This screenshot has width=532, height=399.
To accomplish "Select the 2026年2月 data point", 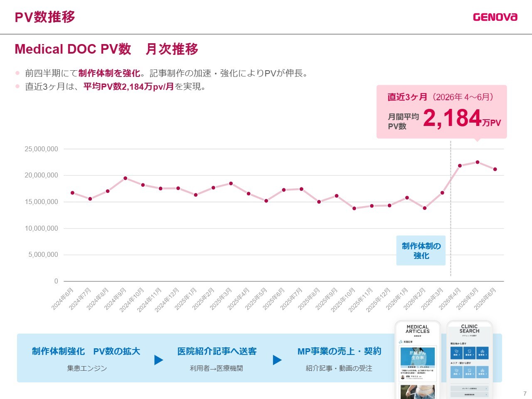I will coord(425,208).
